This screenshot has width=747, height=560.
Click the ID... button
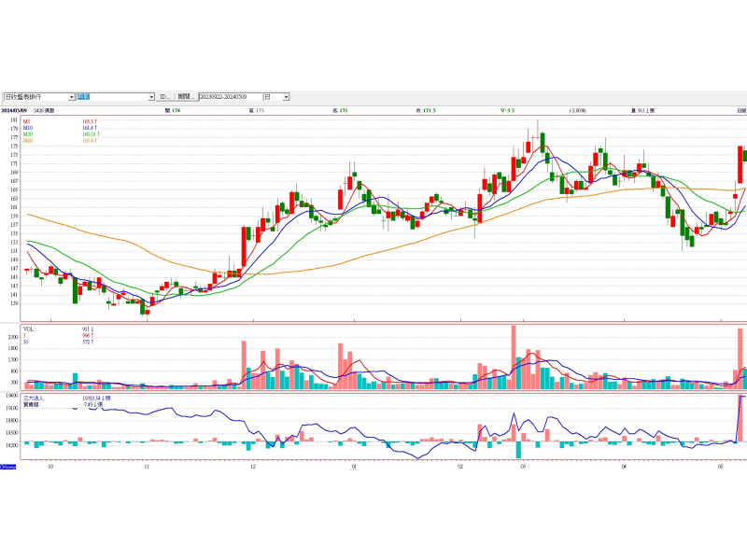164,96
